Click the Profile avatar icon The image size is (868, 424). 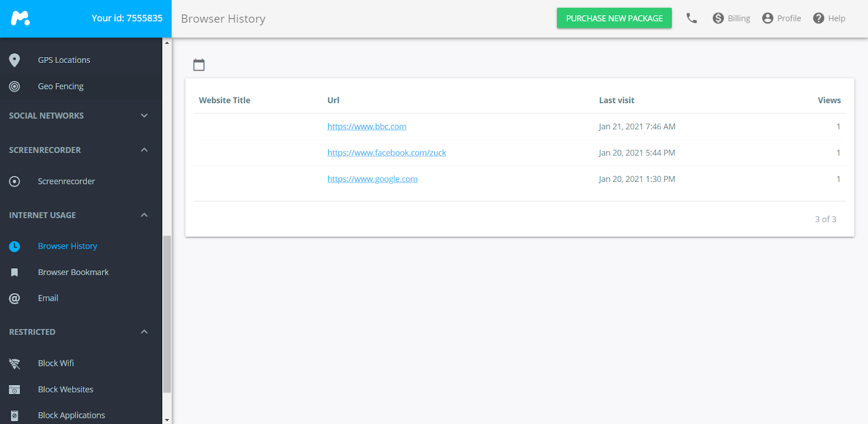point(768,18)
